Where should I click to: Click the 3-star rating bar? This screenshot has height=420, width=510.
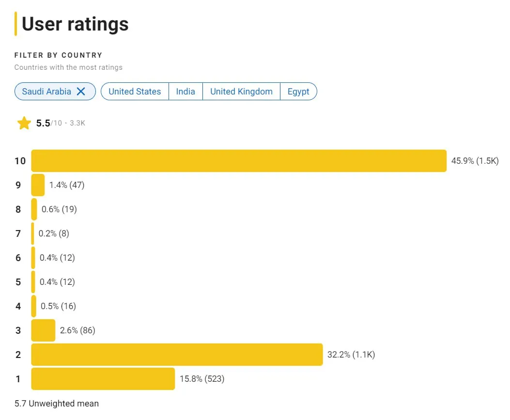pyautogui.click(x=43, y=330)
